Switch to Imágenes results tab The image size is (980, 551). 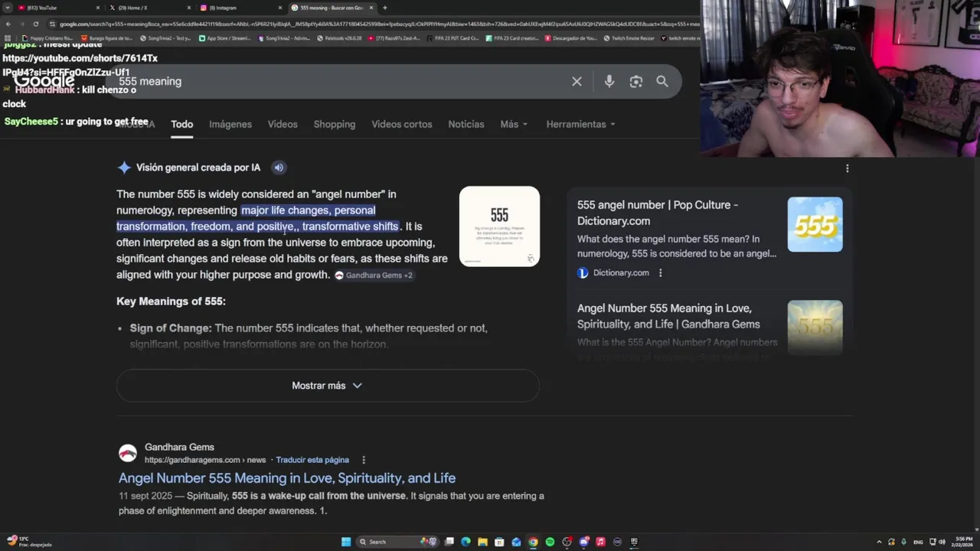click(x=230, y=124)
